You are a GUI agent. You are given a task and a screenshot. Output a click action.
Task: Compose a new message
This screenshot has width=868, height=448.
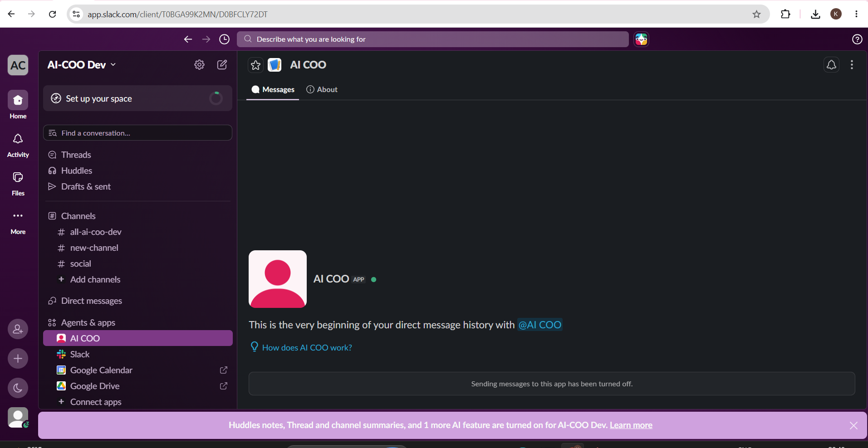pos(222,65)
